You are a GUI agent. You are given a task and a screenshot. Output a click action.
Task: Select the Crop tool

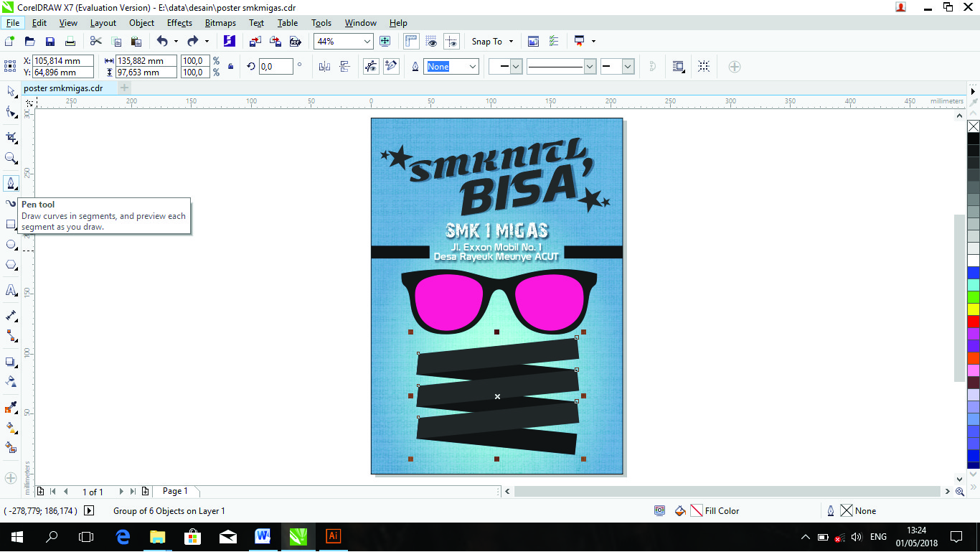[x=11, y=136]
